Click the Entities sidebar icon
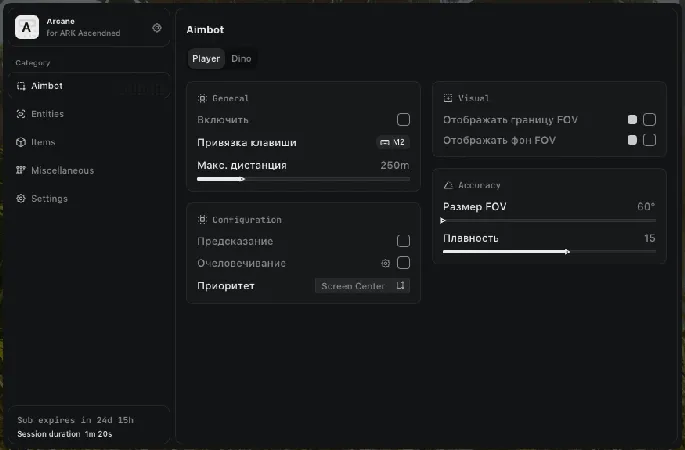 pos(21,114)
